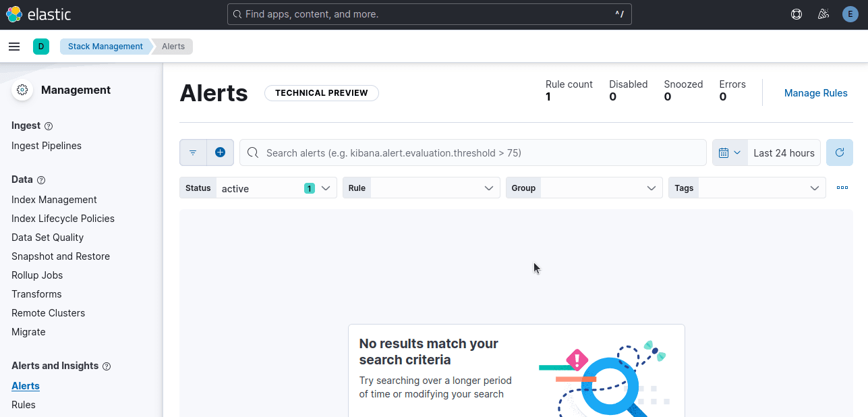The image size is (868, 417).
Task: Open Rules in the sidebar
Action: (24, 405)
